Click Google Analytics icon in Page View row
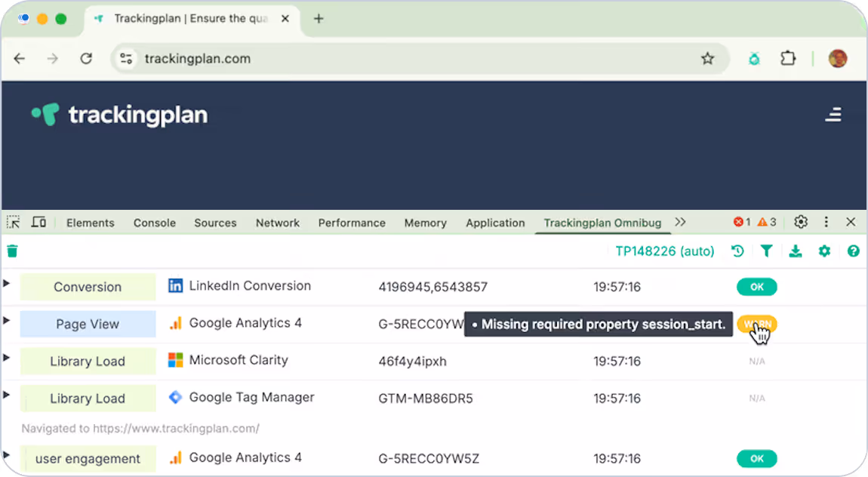This screenshot has height=477, width=868. tap(175, 323)
